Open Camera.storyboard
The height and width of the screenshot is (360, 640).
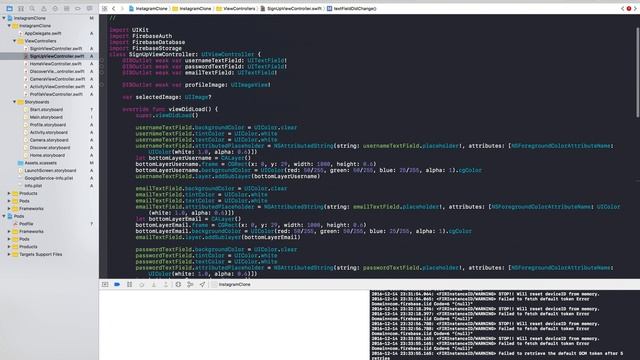(x=49, y=140)
